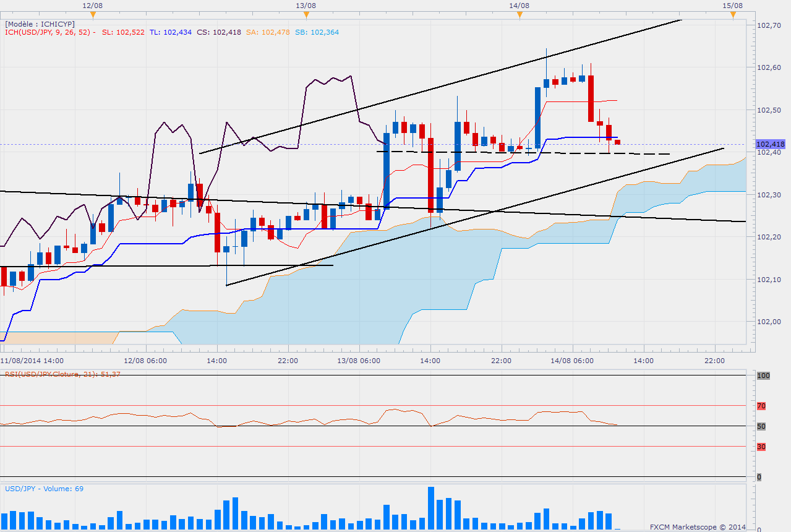Click the orange 14/08 date marker triangle

[x=519, y=15]
